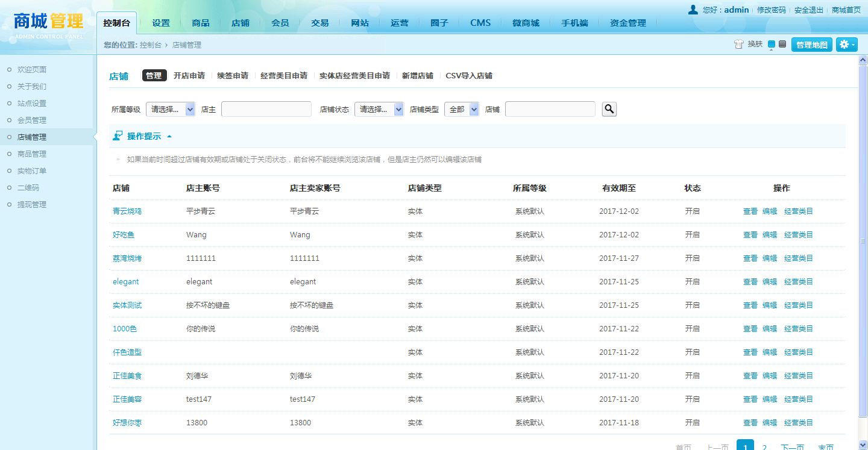
Task: Click 经营类目 for the 正佳美容 store
Action: 799,399
